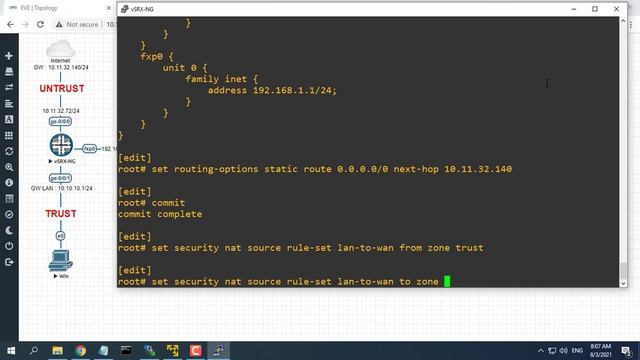The height and width of the screenshot is (360, 640).
Task: Go back in the browser
Action: click(x=10, y=24)
